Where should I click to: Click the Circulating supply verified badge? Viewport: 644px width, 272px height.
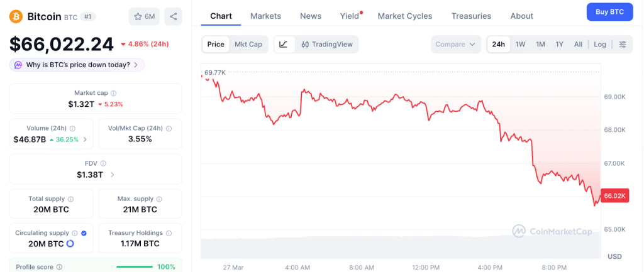pos(84,232)
